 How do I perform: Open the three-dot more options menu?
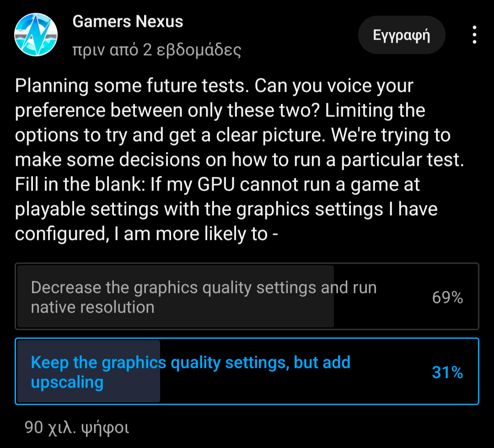click(475, 35)
